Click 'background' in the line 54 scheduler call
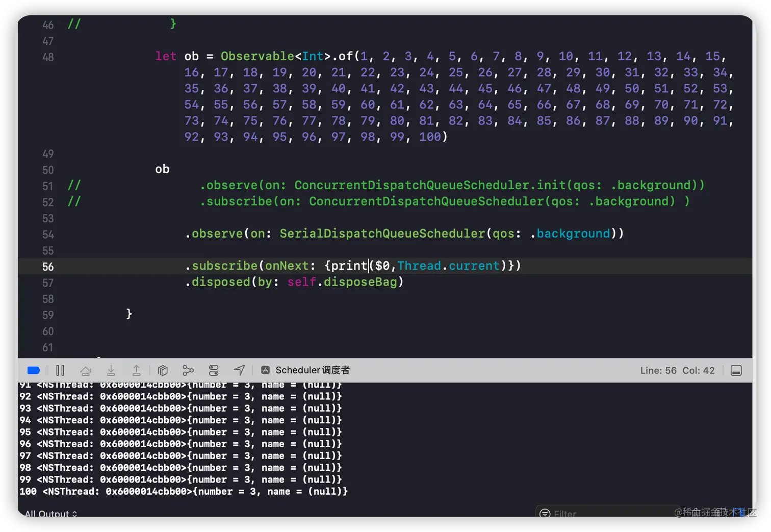Viewport: 771px width, 532px height. (x=573, y=234)
